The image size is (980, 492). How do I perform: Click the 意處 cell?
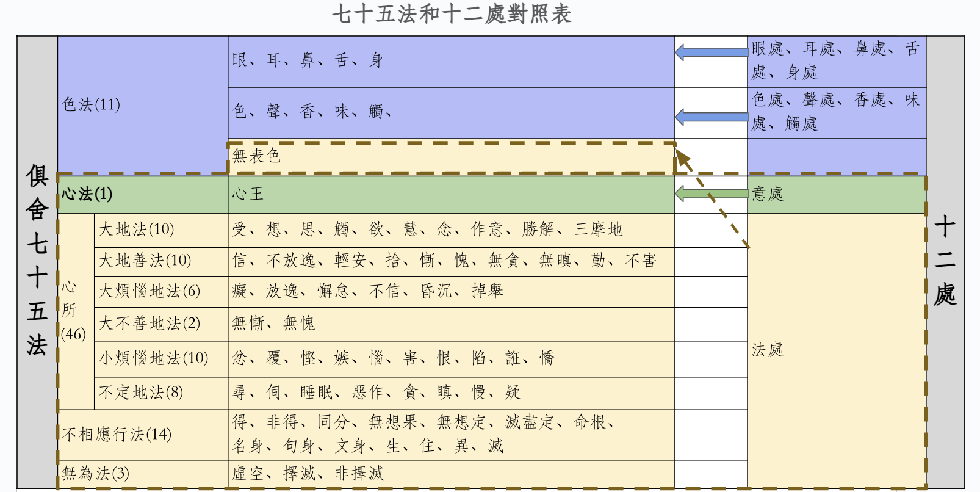[837, 195]
